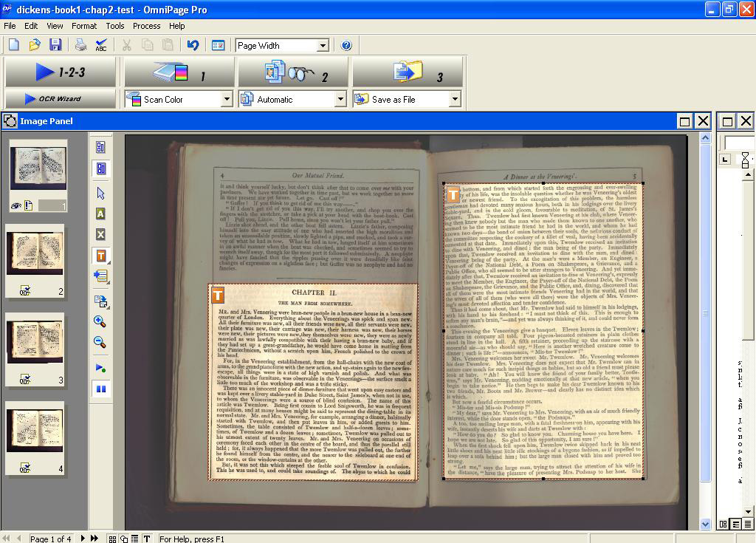Click the Cut scissors icon
The width and height of the screenshot is (756, 543).
(x=126, y=45)
